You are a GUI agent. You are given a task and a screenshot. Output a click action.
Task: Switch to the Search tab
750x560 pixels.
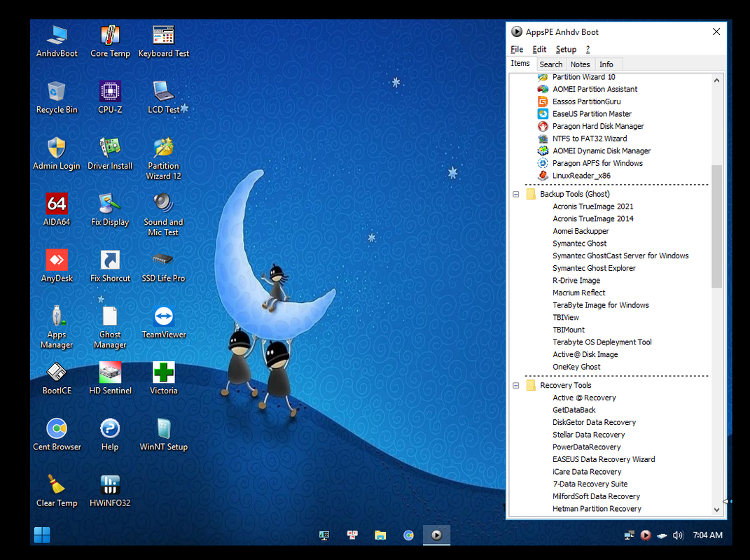click(551, 64)
